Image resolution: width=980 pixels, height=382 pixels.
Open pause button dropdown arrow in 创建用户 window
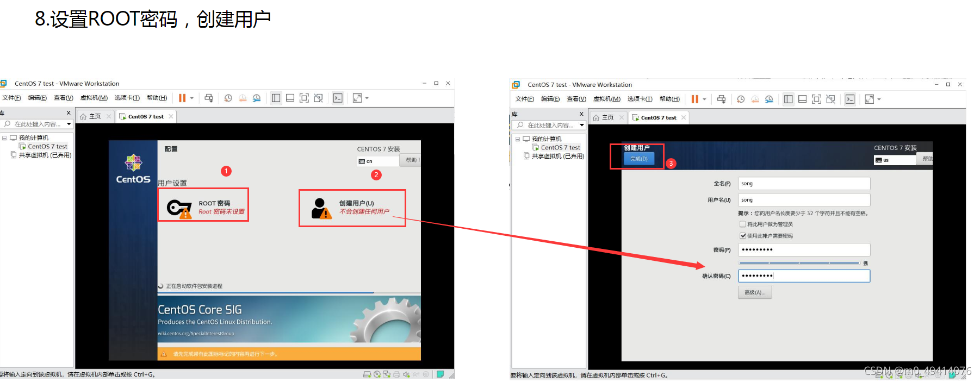tap(704, 99)
